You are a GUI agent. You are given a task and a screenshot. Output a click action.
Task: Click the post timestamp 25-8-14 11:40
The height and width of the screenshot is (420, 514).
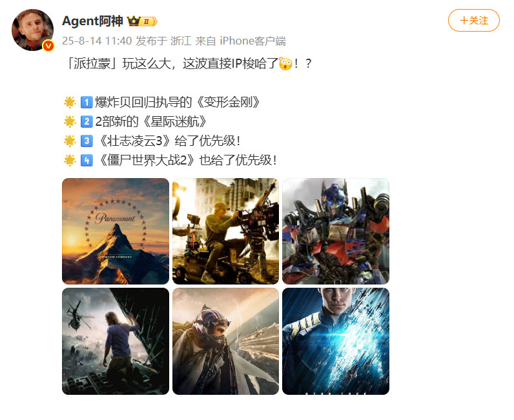(97, 41)
